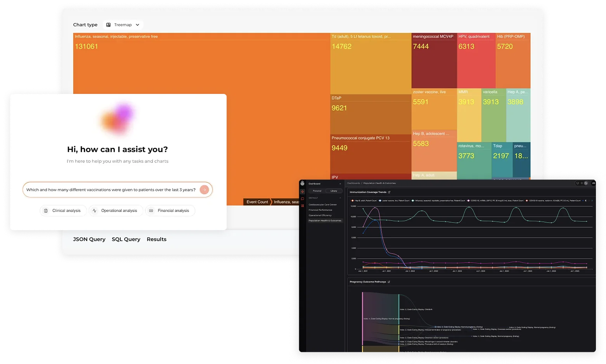The image size is (606, 364).
Task: Go to previous legend page arrow
Action: pos(586,201)
